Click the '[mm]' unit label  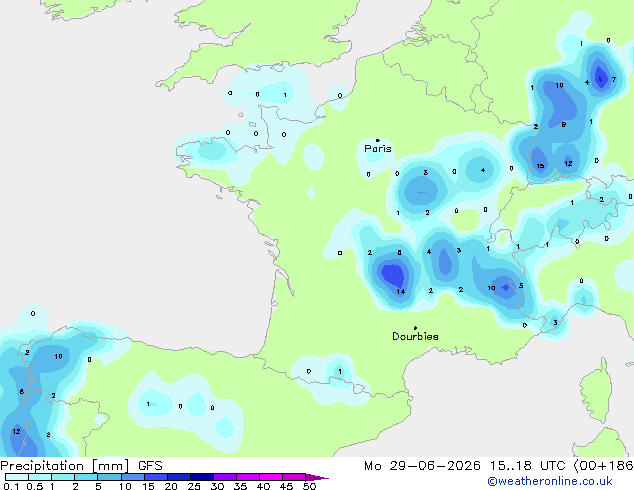pyautogui.click(x=111, y=466)
